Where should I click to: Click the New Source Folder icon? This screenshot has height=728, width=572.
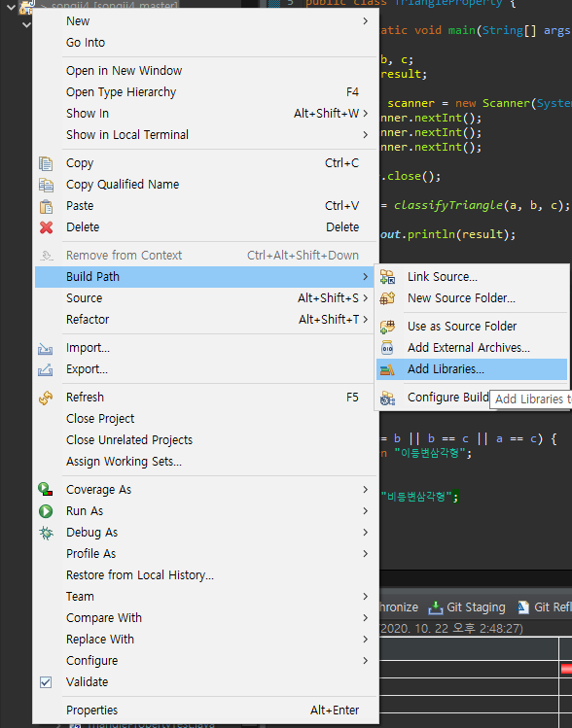387,298
